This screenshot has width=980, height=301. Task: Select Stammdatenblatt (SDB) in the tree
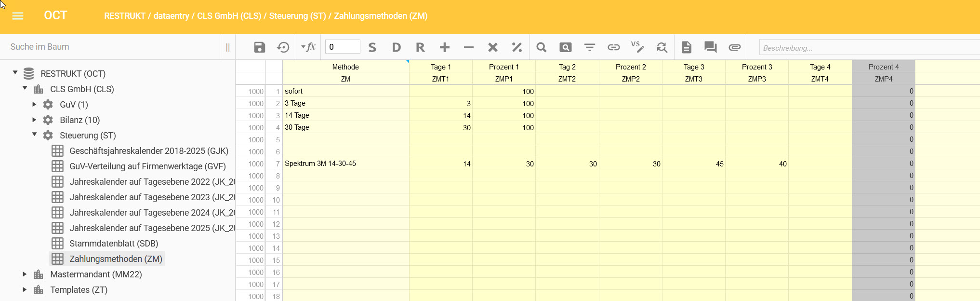click(113, 244)
